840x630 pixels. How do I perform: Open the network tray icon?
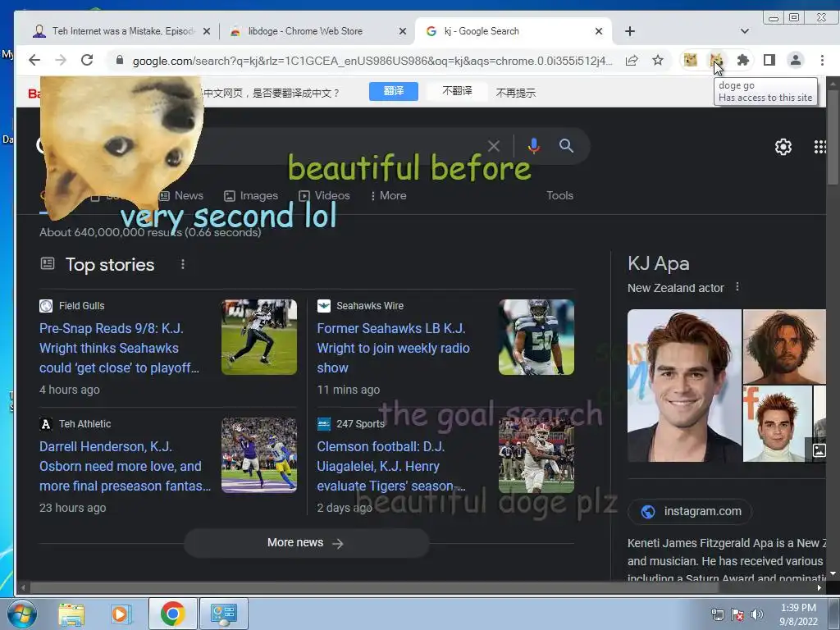click(717, 614)
